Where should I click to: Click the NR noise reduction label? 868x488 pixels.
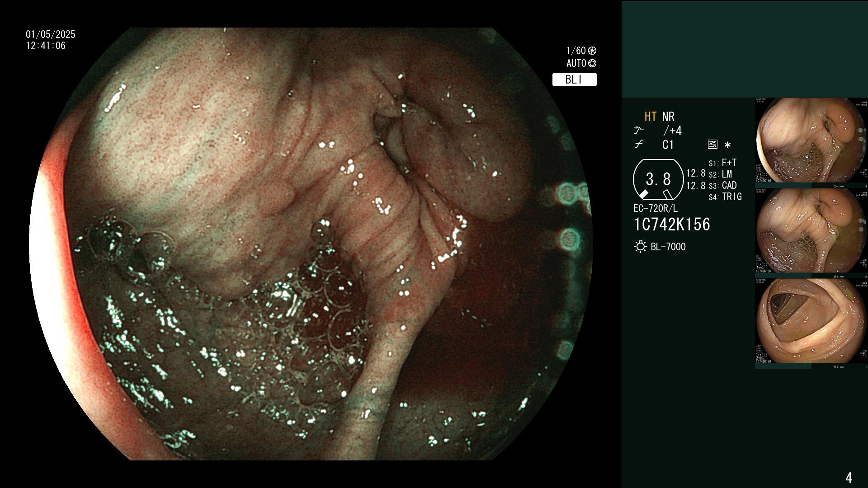click(668, 117)
